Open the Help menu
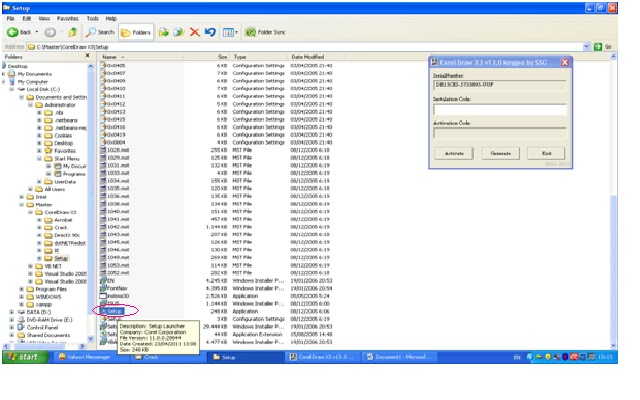This screenshot has width=640, height=400. (x=111, y=19)
